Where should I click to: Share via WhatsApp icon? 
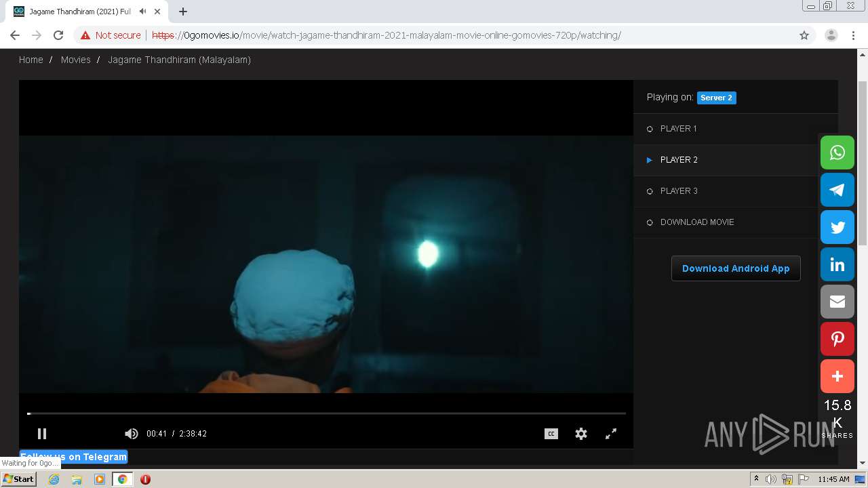tap(837, 152)
